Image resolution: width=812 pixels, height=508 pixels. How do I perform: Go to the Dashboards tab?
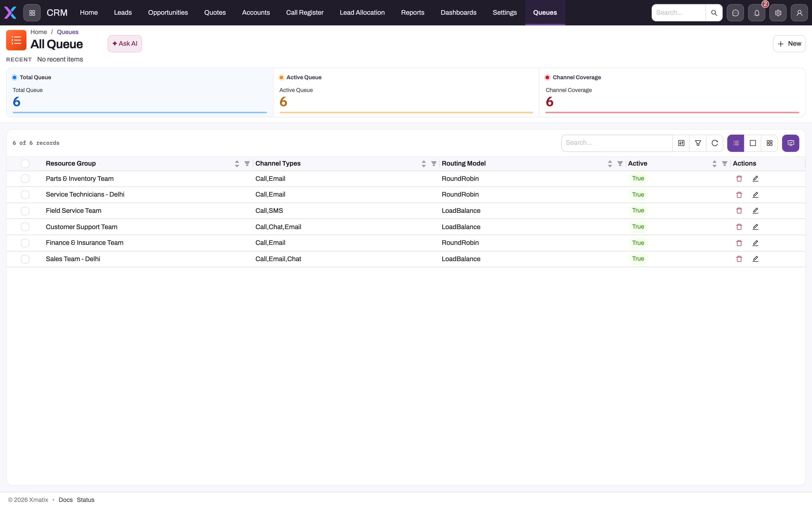458,13
